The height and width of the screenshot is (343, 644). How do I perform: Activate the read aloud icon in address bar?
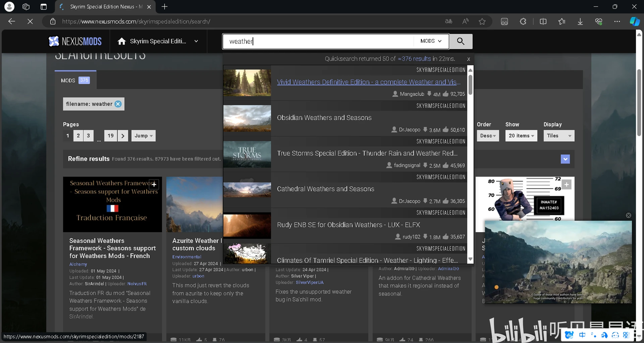click(465, 22)
